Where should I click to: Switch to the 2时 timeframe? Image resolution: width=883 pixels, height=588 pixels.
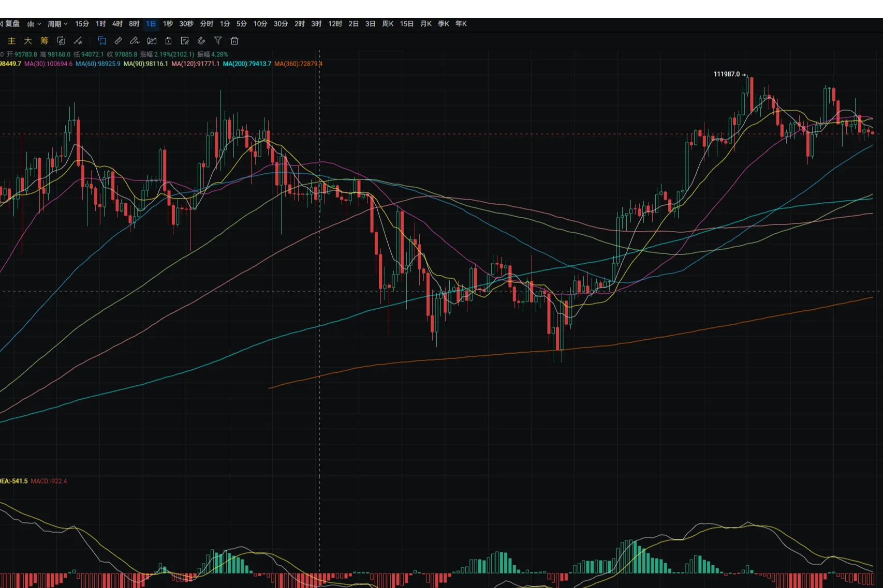300,24
